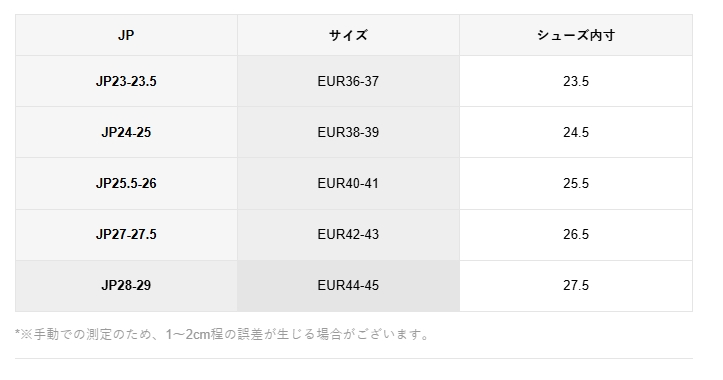Click the EUR40-41 cell
The width and height of the screenshot is (723, 380).
(348, 184)
